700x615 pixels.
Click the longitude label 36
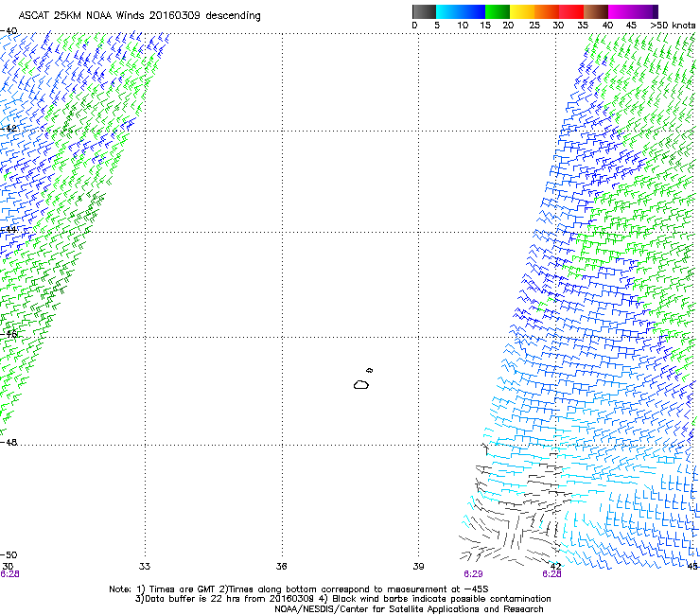tap(281, 567)
